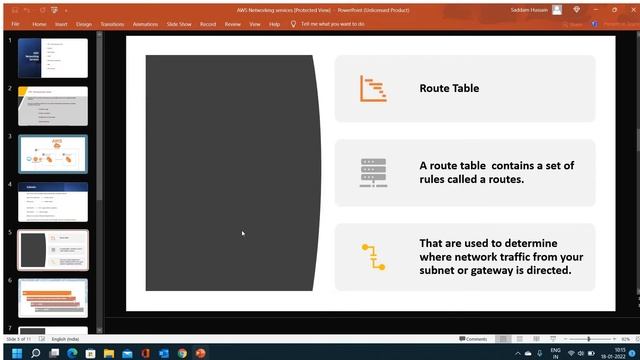Viewport: 640px width, 360px height.
Task: Open taskbar Search magnifier
Action: 36,353
